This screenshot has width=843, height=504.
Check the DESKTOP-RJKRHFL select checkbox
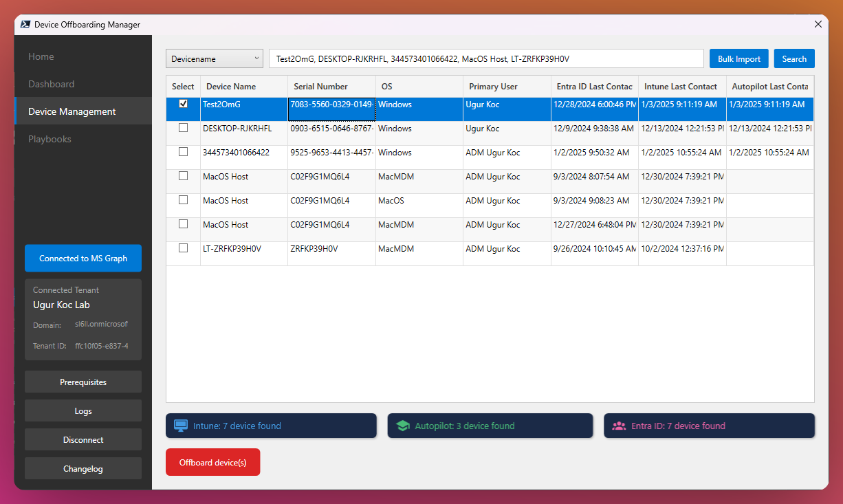183,128
